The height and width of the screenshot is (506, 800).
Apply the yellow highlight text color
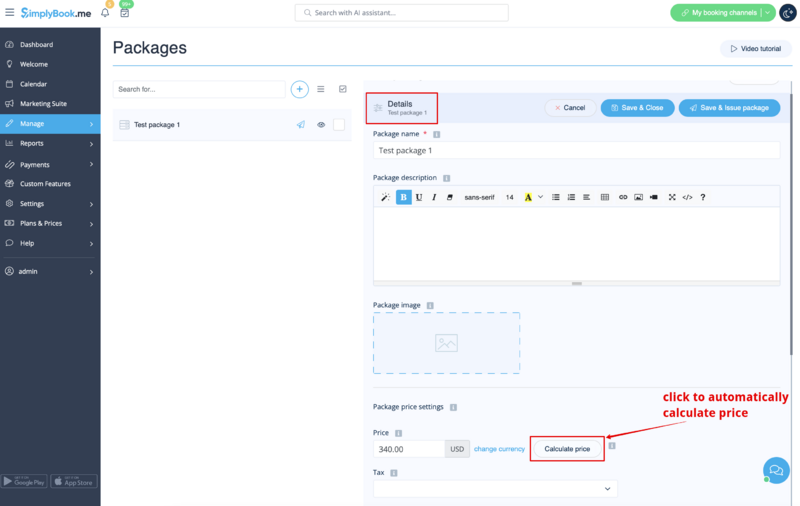pos(528,197)
